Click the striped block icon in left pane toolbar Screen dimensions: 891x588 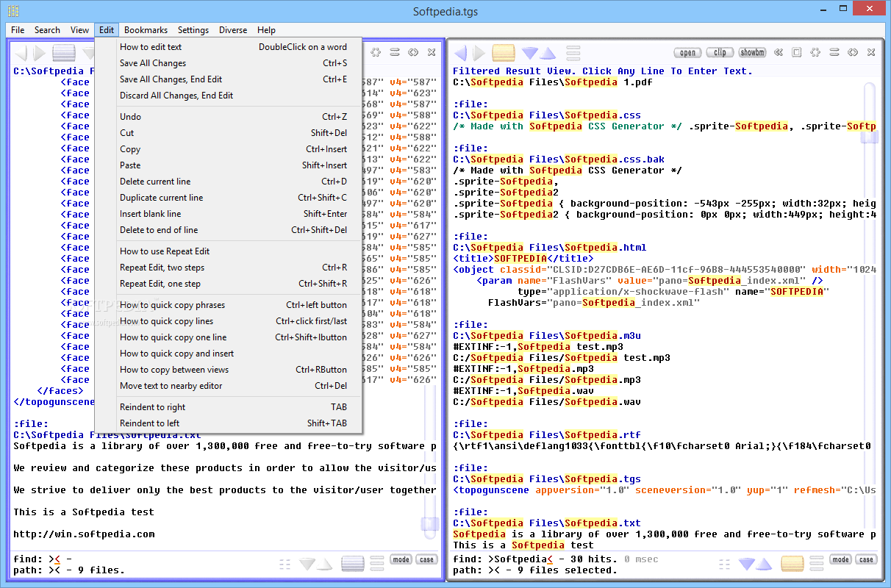point(64,53)
